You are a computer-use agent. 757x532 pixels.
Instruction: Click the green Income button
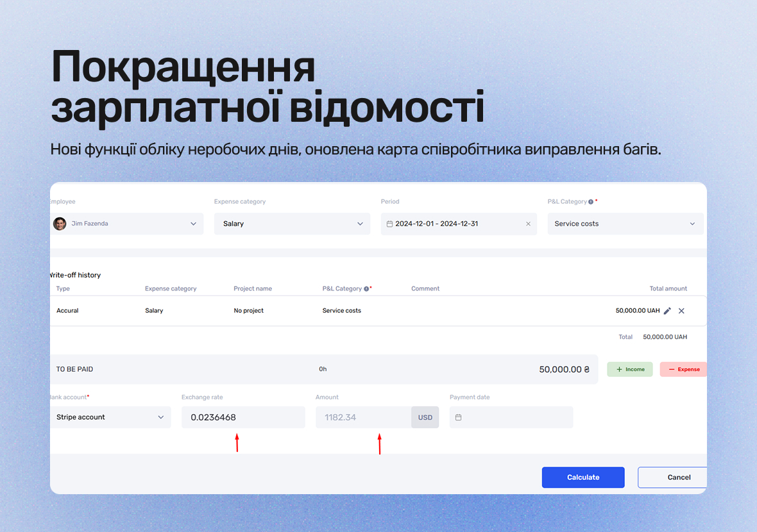point(629,369)
